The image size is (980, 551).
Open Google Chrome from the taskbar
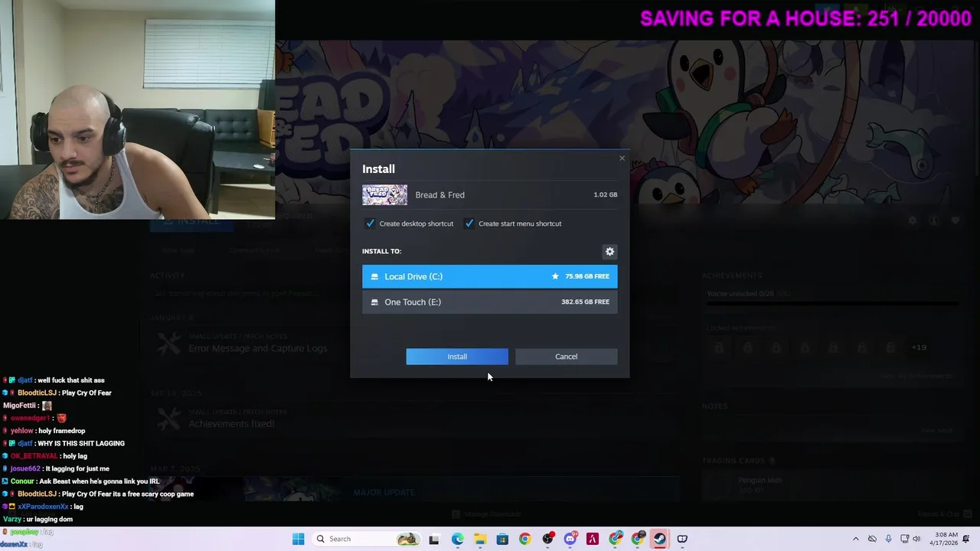coord(524,539)
